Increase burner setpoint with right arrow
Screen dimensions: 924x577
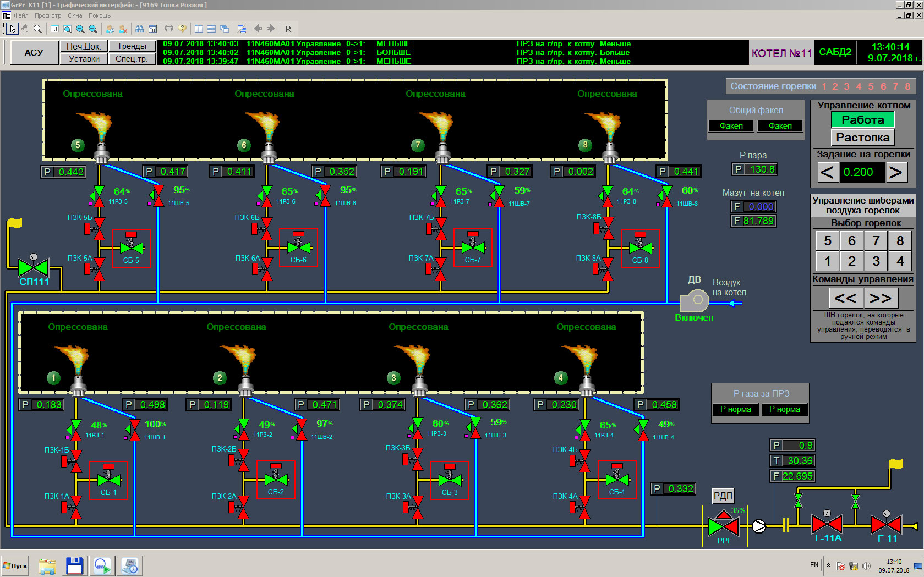click(x=896, y=172)
